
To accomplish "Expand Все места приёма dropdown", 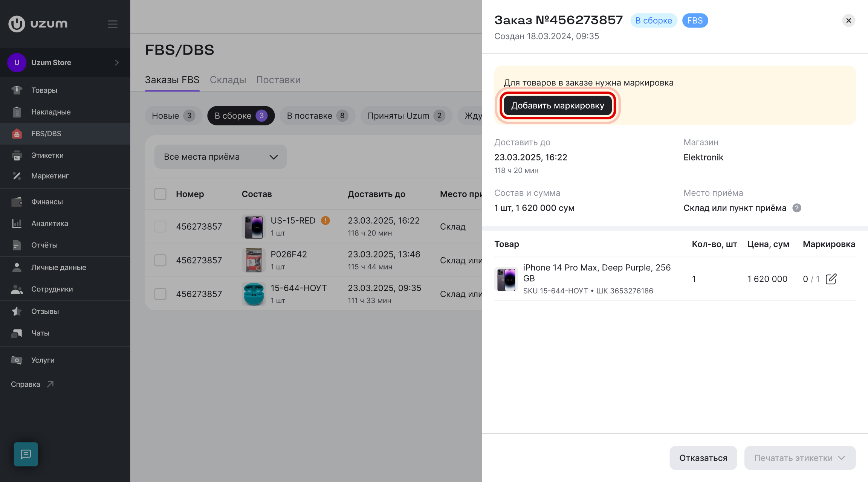I will pos(220,157).
